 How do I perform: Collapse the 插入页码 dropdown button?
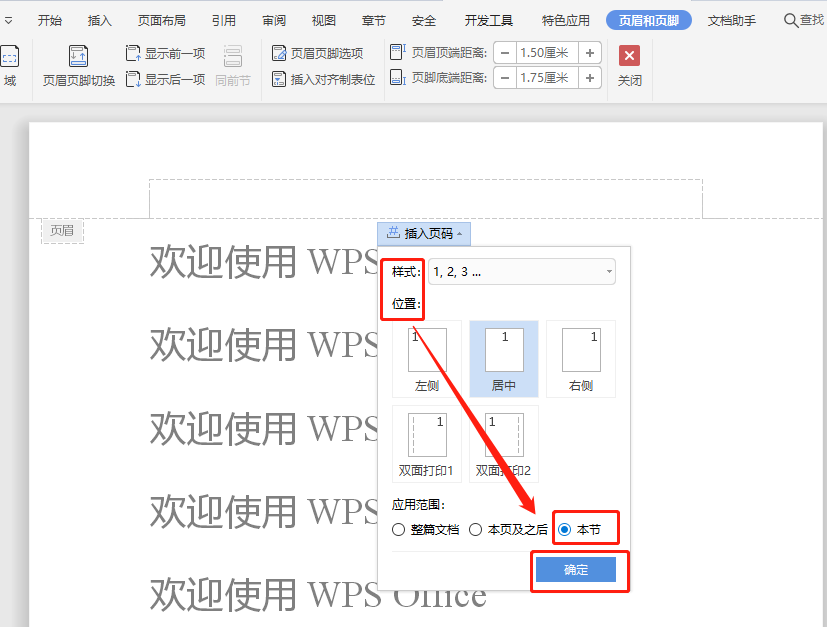[x=424, y=233]
